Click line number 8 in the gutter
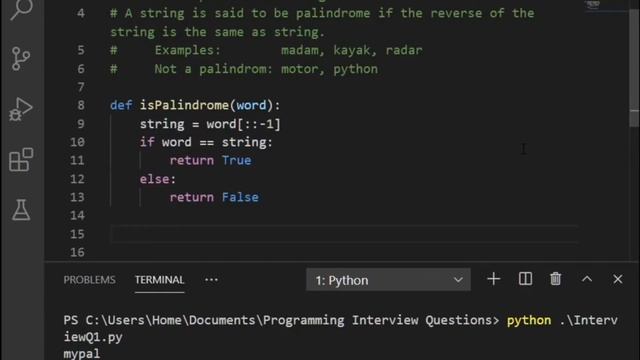 click(x=81, y=105)
